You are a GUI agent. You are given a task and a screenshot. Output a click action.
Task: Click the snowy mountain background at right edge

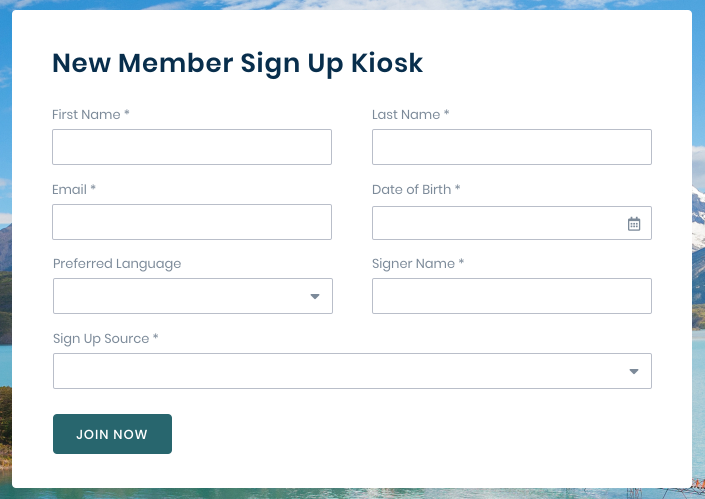pos(698,216)
